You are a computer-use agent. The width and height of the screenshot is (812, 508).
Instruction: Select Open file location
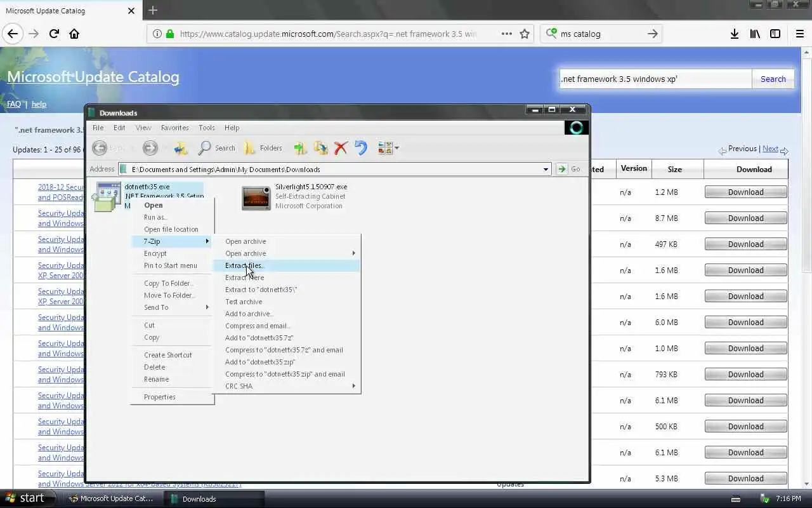pyautogui.click(x=172, y=229)
